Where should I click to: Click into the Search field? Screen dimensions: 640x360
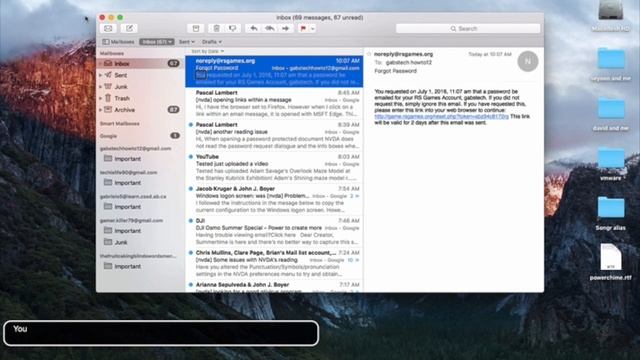(468, 29)
